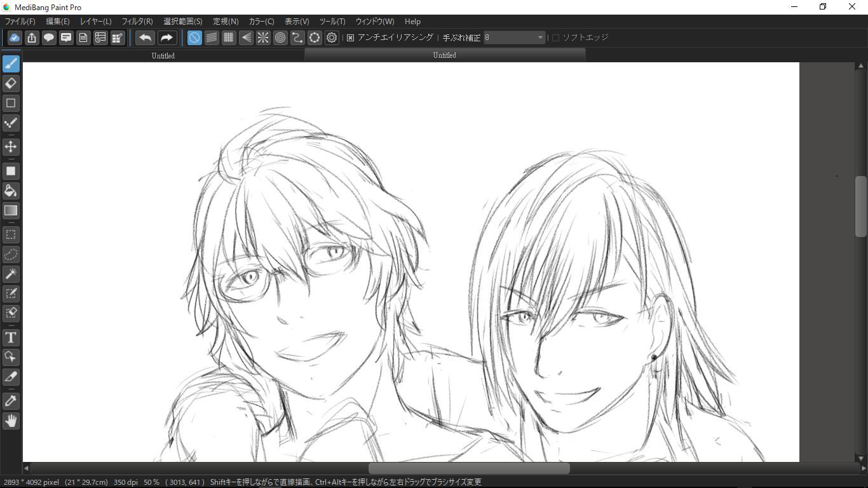Activate the Move tool
The height and width of the screenshot is (488, 868).
11,147
